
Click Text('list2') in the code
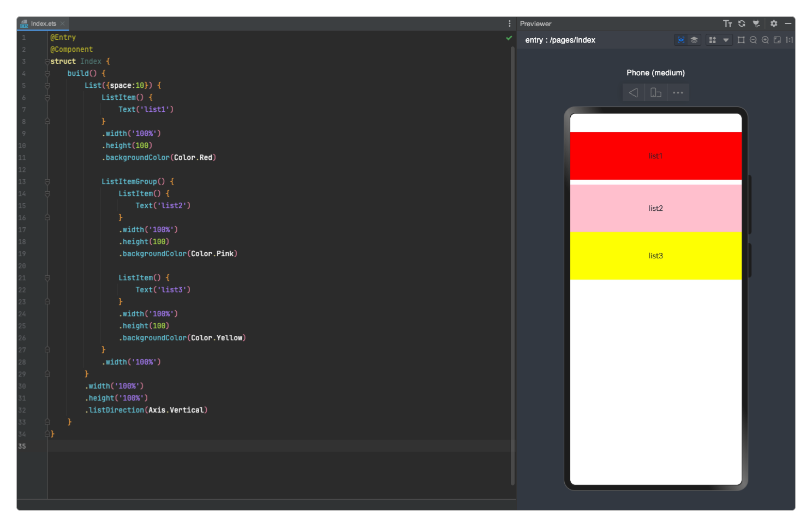pyautogui.click(x=163, y=206)
